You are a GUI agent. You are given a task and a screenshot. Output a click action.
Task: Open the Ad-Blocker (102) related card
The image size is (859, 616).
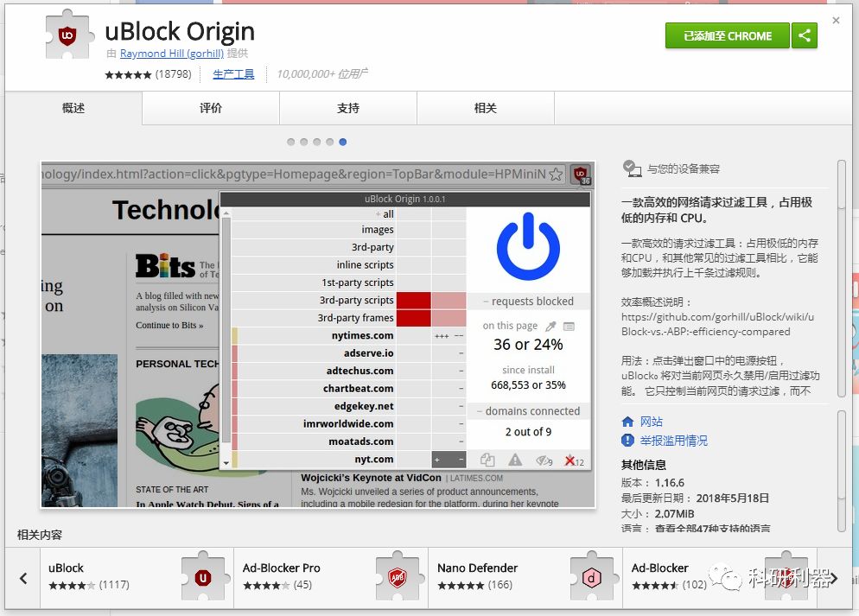tap(719, 578)
